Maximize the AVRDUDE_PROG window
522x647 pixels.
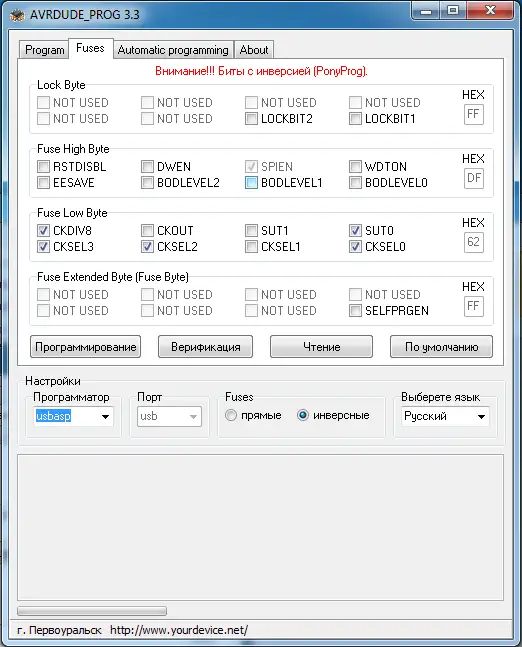click(x=453, y=11)
